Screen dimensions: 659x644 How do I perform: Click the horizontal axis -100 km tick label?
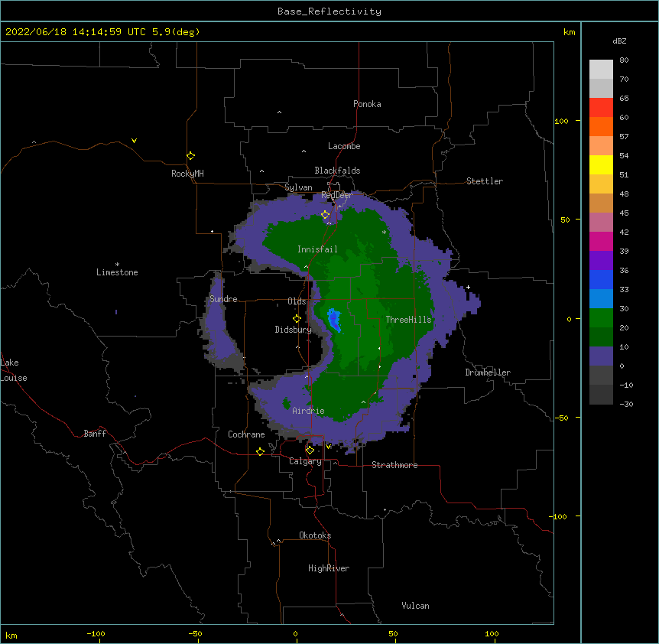pyautogui.click(x=96, y=633)
